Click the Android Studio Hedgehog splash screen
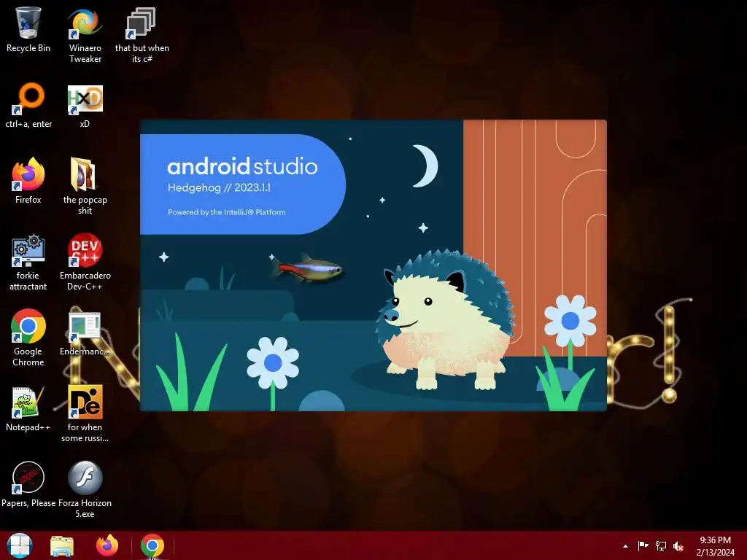747x560 pixels. (373, 265)
